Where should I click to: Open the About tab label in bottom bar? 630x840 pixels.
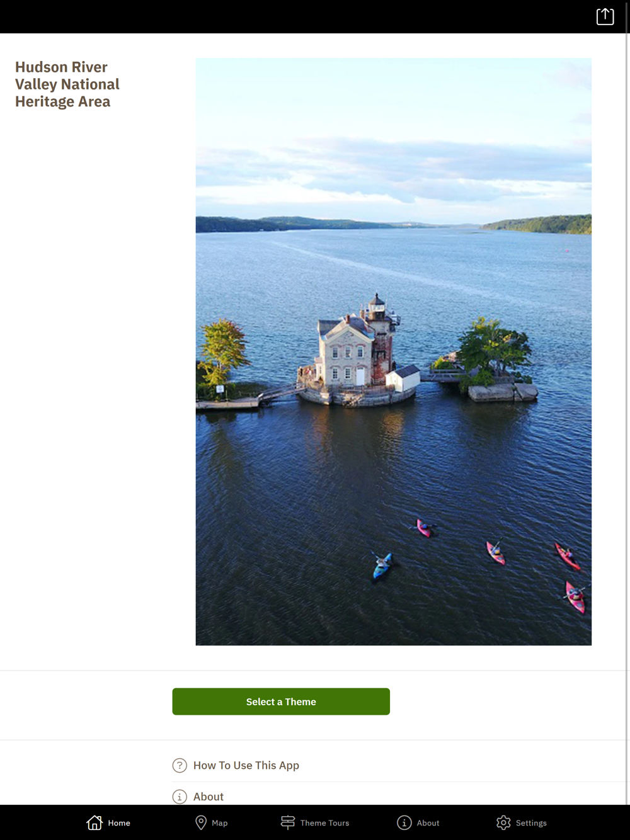[428, 823]
